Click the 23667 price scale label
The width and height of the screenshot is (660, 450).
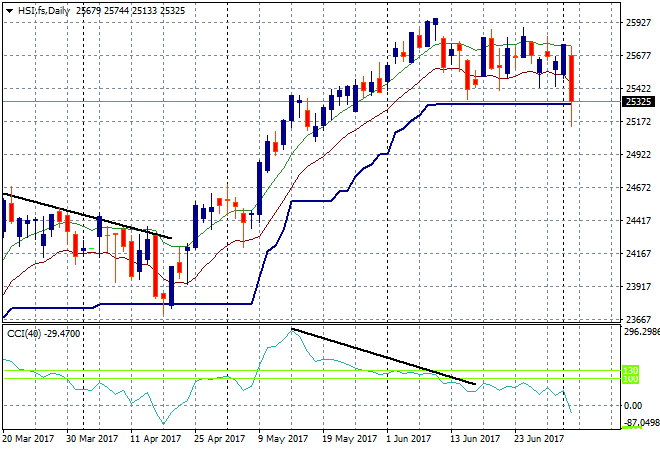click(x=638, y=320)
